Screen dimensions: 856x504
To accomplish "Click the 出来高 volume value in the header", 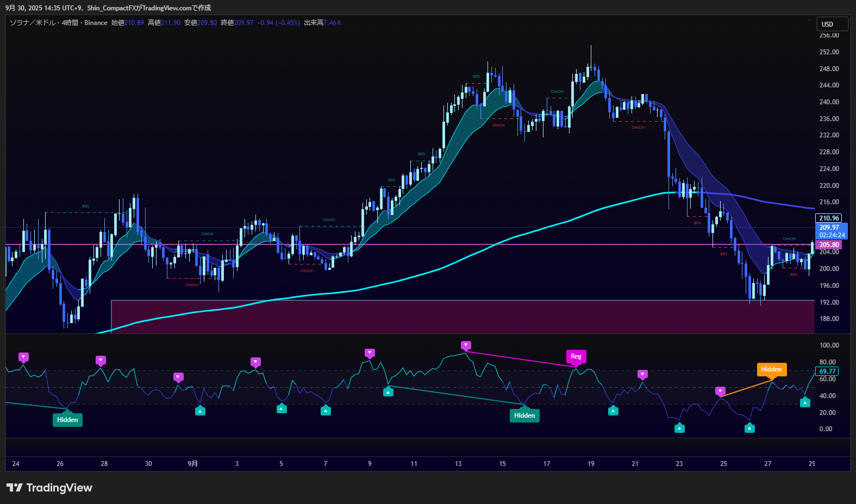I will 332,23.
